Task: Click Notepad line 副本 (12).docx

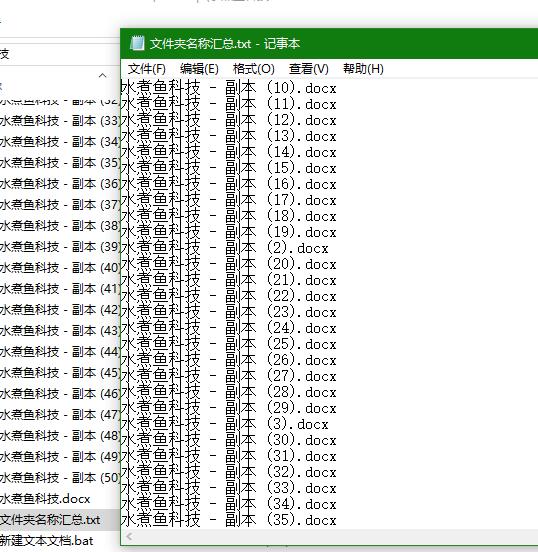Action: click(x=229, y=119)
